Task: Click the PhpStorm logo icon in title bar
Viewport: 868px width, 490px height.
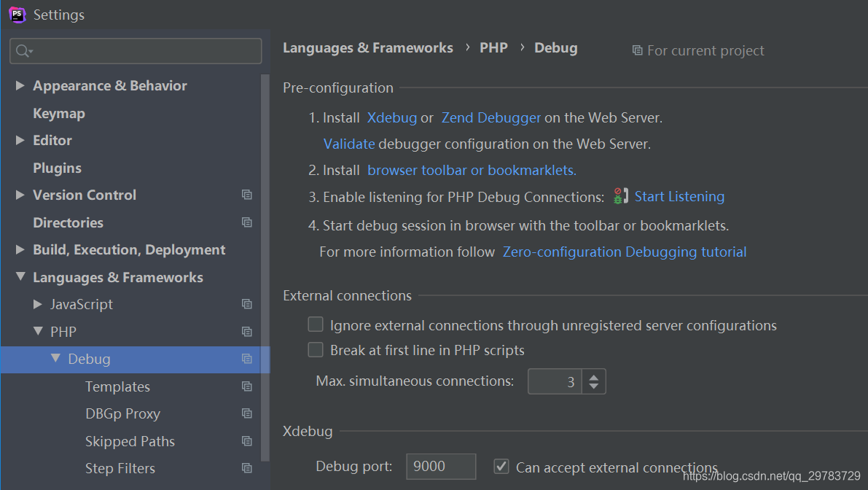Action: (x=17, y=15)
